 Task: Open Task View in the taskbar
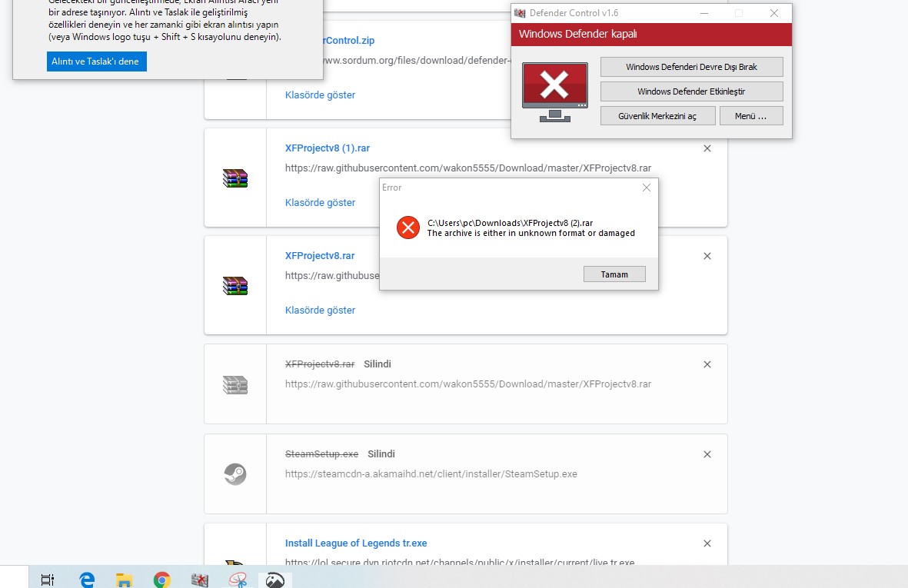pyautogui.click(x=48, y=580)
